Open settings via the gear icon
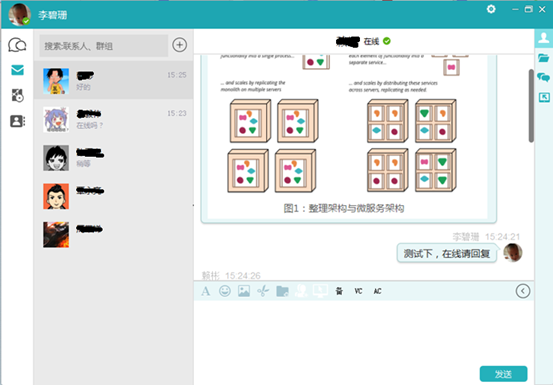The height and width of the screenshot is (385, 553). coord(491,9)
